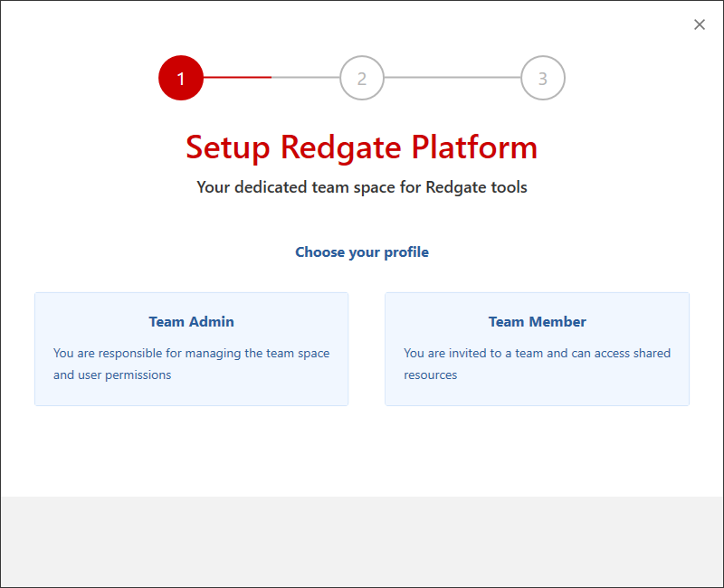724x588 pixels.
Task: Click the 'Setup Redgate Platform' title
Action: pyautogui.click(x=362, y=147)
